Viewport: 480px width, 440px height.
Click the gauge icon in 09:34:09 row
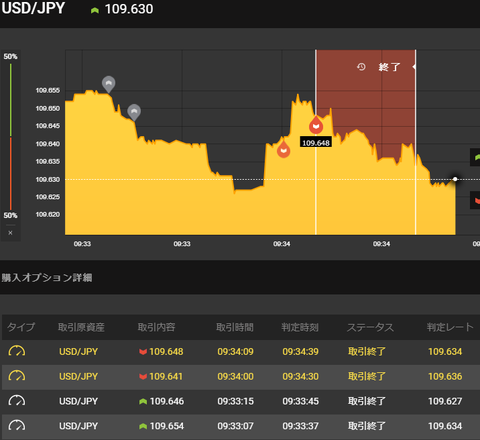pyautogui.click(x=17, y=351)
